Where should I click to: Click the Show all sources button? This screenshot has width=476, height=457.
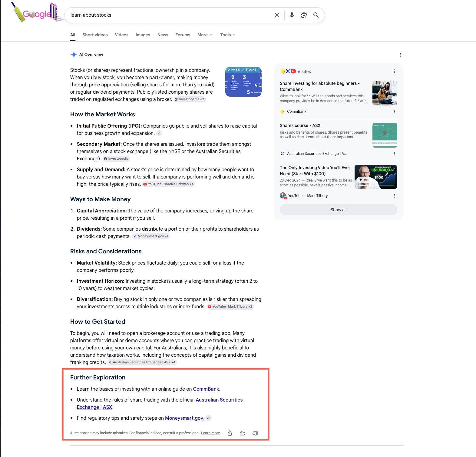click(339, 210)
